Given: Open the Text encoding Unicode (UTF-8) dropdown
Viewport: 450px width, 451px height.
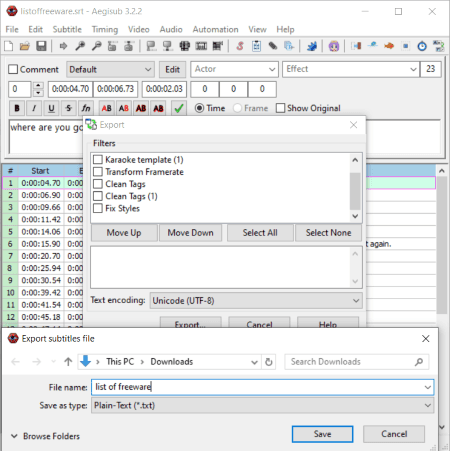Looking at the screenshot, I should tap(256, 301).
